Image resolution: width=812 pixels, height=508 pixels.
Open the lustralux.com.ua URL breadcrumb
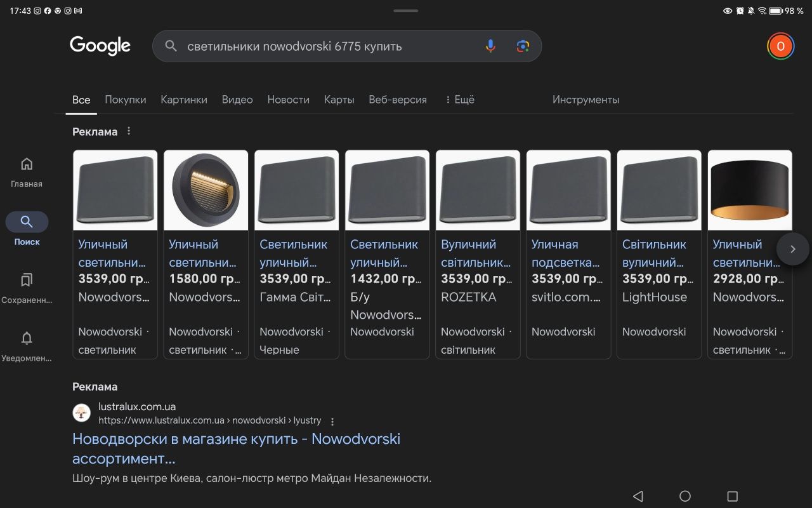coord(210,420)
